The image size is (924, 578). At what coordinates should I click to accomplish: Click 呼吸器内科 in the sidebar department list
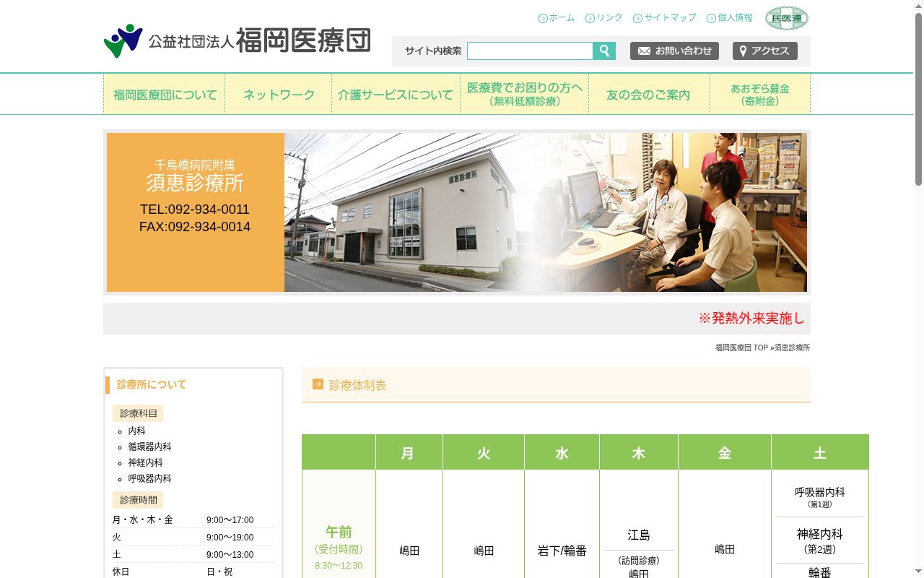(149, 478)
